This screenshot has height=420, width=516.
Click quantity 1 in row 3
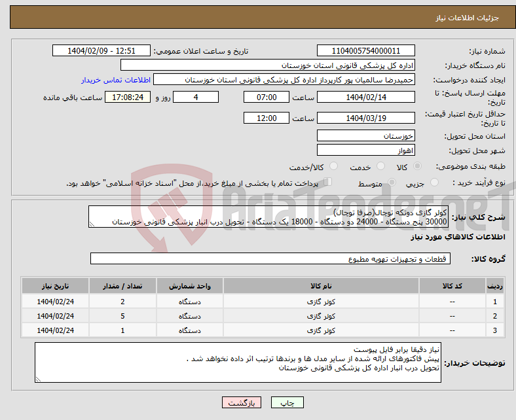coord(122,330)
